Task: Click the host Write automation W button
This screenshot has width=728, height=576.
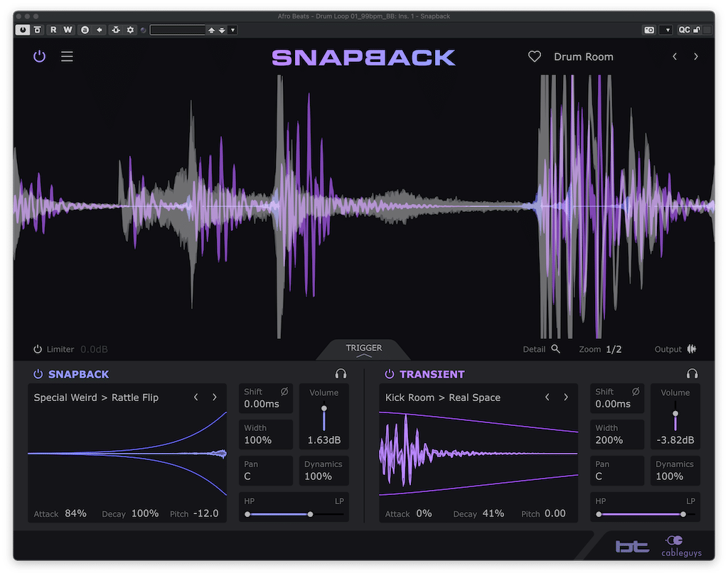Action: pyautogui.click(x=68, y=30)
